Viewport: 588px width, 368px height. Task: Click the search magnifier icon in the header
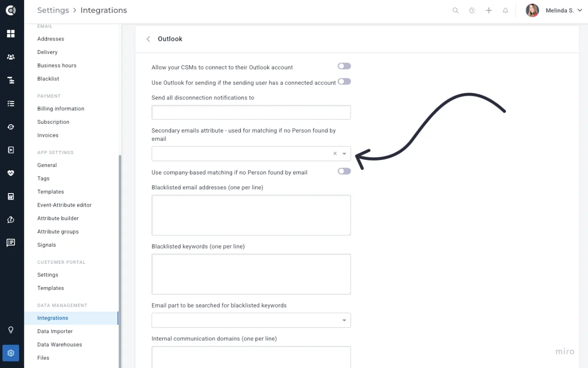click(455, 10)
